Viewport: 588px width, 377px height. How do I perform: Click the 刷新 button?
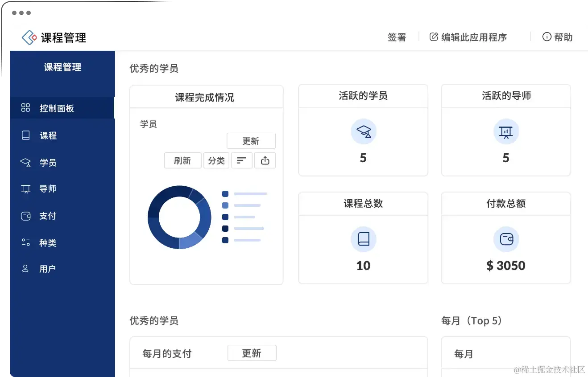point(183,160)
